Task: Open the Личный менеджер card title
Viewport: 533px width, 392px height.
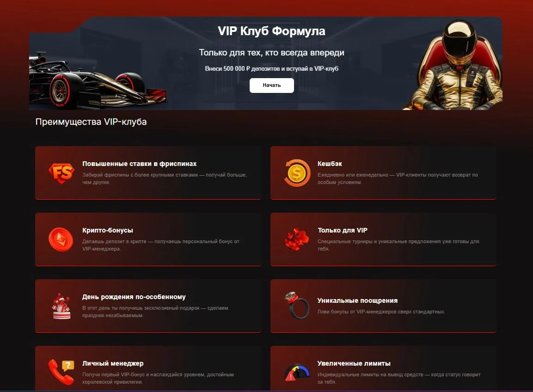Action: (x=113, y=363)
